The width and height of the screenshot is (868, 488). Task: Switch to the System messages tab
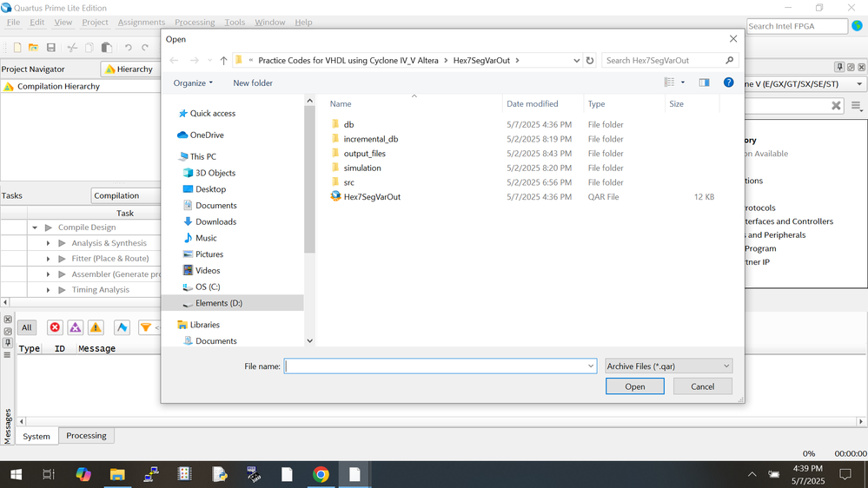click(36, 436)
